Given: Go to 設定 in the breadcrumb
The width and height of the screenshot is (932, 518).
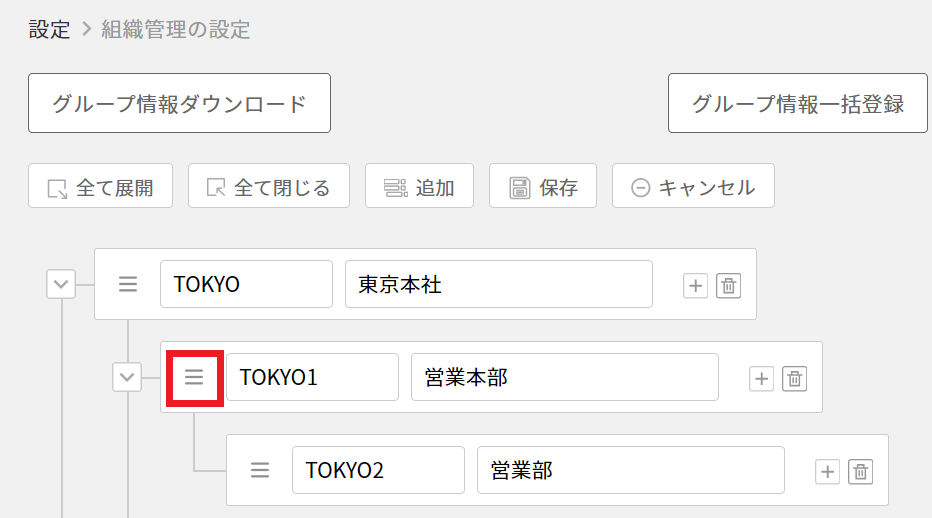Looking at the screenshot, I should [x=49, y=30].
